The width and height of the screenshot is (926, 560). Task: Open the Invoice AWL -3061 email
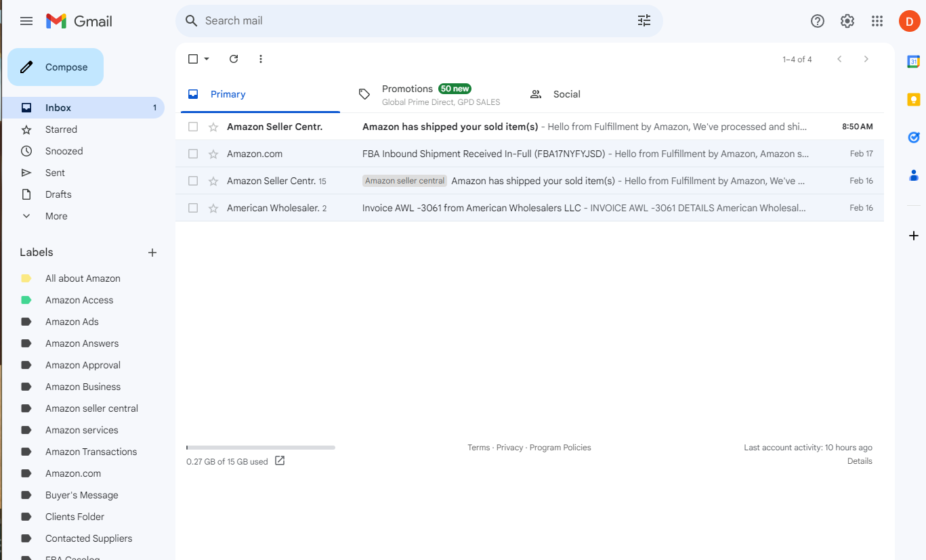pos(530,208)
